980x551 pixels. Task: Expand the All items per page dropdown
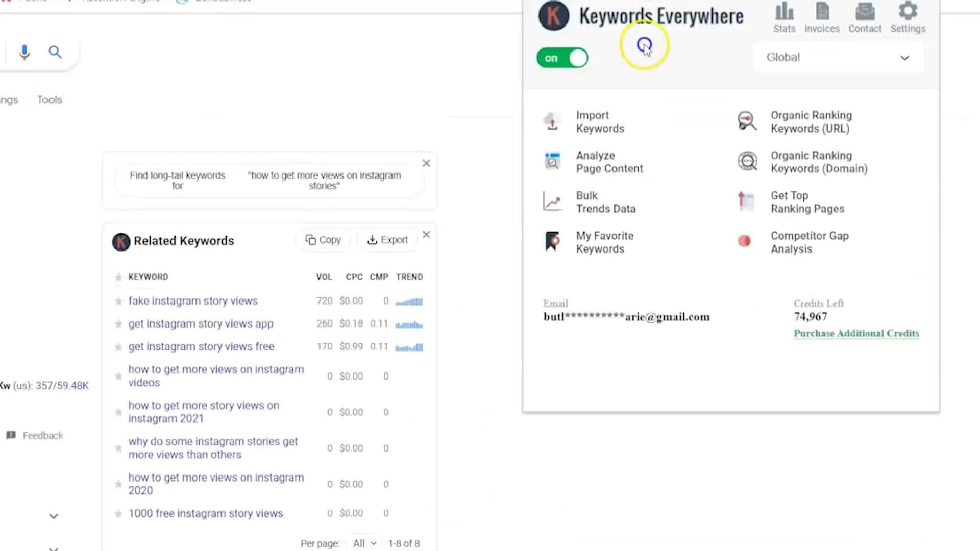pyautogui.click(x=363, y=543)
